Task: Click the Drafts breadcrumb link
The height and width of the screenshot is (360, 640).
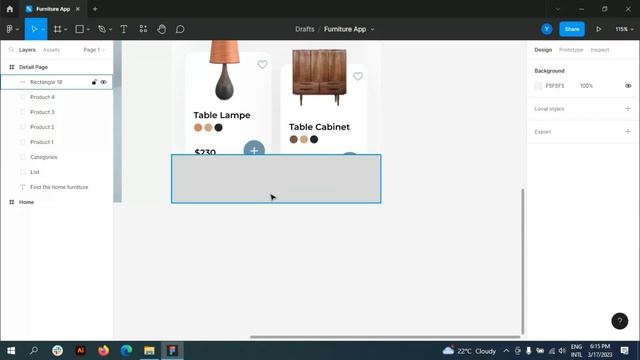Action: [304, 29]
